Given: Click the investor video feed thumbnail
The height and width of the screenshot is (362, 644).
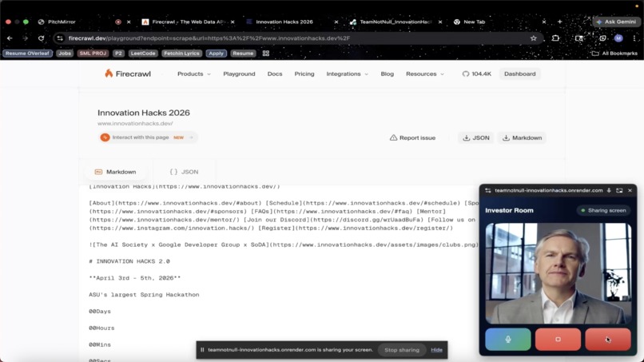Looking at the screenshot, I should tap(559, 273).
